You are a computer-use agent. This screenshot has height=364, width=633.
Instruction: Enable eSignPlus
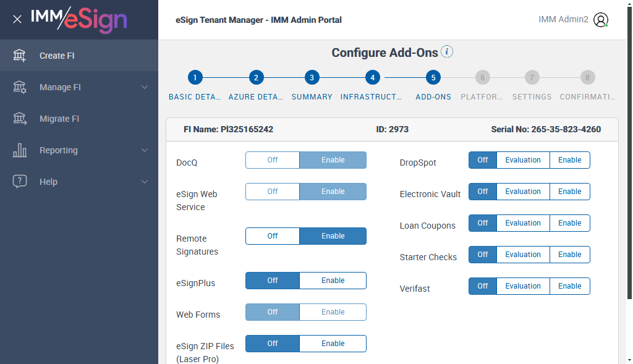coord(333,280)
